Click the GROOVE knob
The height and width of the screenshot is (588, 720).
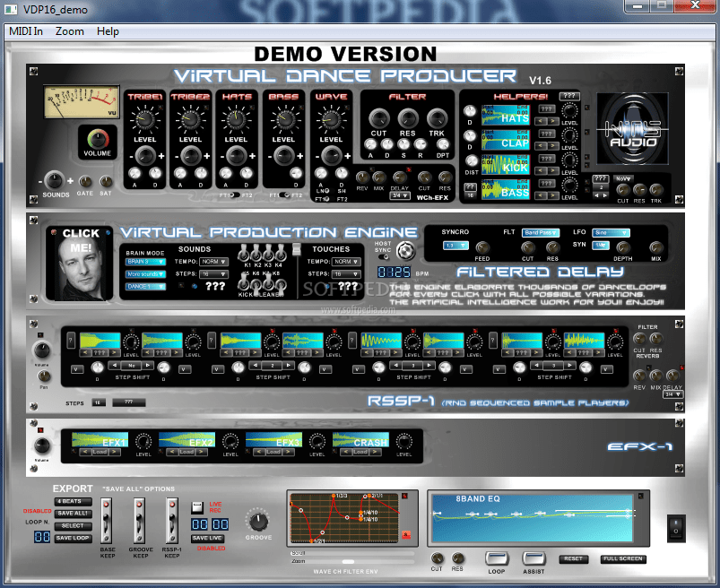coord(258,521)
